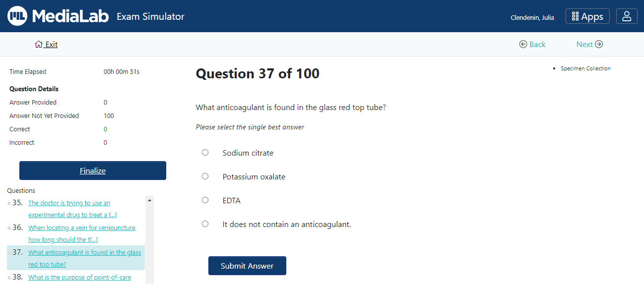Open question 38 about point-of-care
The height and width of the screenshot is (284, 644).
click(x=79, y=278)
